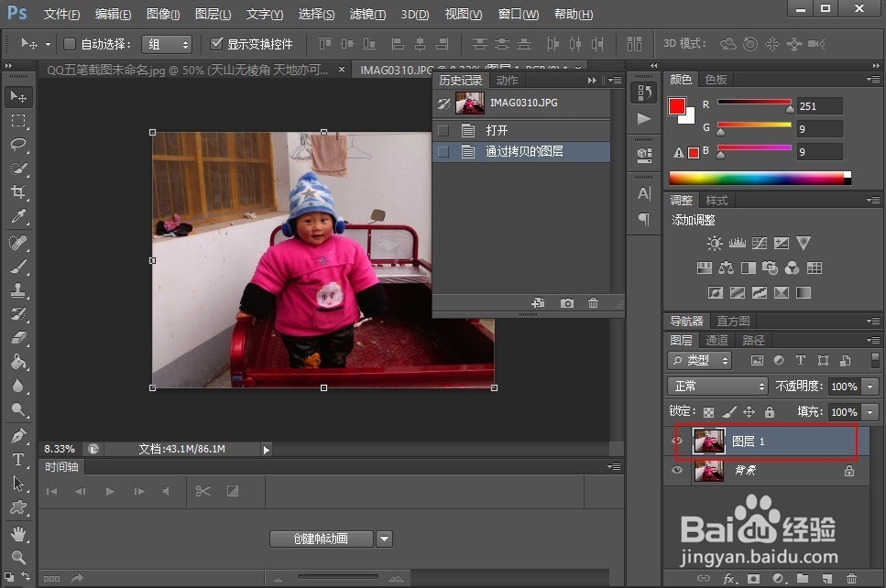Add a Brightness/Contrast adjustment layer
The width and height of the screenshot is (886, 588).
click(x=713, y=244)
